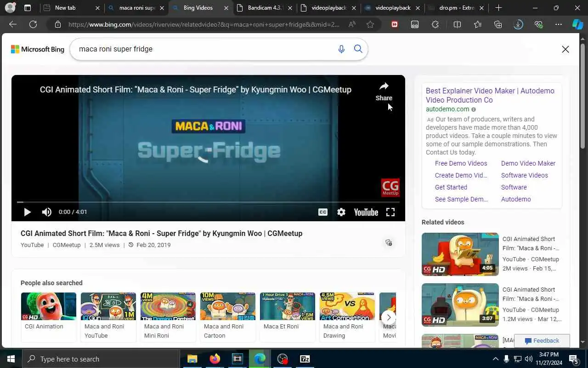Open Edge Settings and more menu

[559, 24]
